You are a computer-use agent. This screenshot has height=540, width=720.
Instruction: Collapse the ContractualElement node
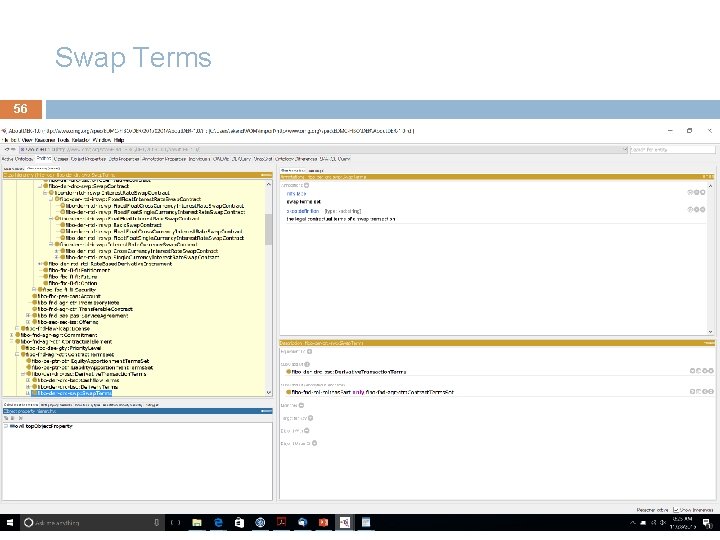12,342
